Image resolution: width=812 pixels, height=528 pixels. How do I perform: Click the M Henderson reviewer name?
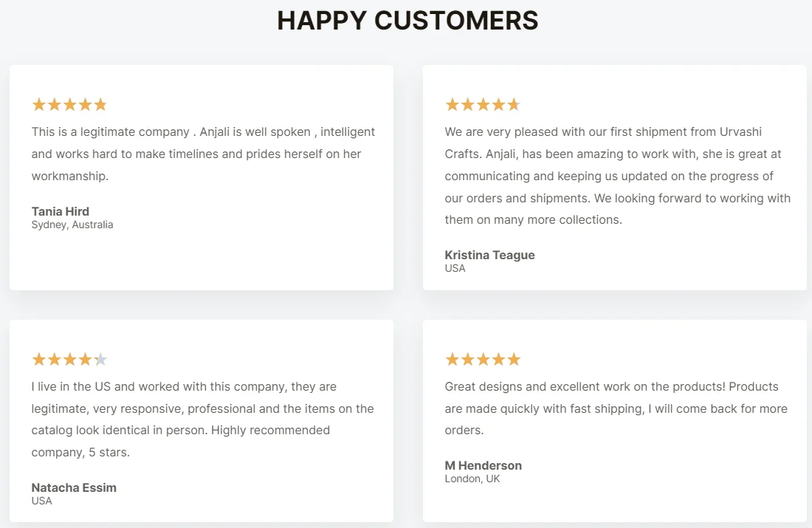click(483, 465)
